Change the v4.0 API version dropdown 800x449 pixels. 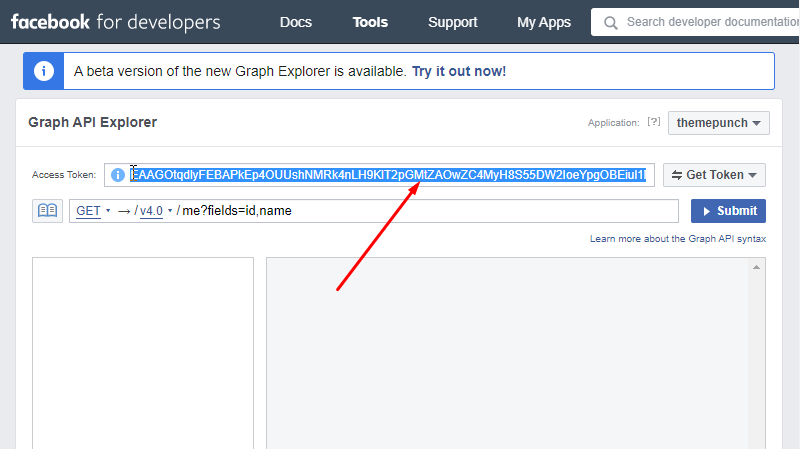click(156, 211)
